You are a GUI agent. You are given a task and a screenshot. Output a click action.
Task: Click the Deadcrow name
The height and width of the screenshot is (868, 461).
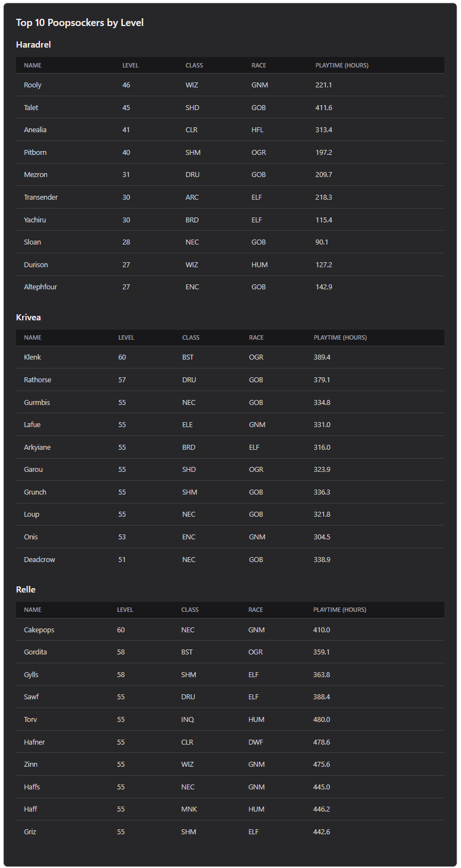40,560
